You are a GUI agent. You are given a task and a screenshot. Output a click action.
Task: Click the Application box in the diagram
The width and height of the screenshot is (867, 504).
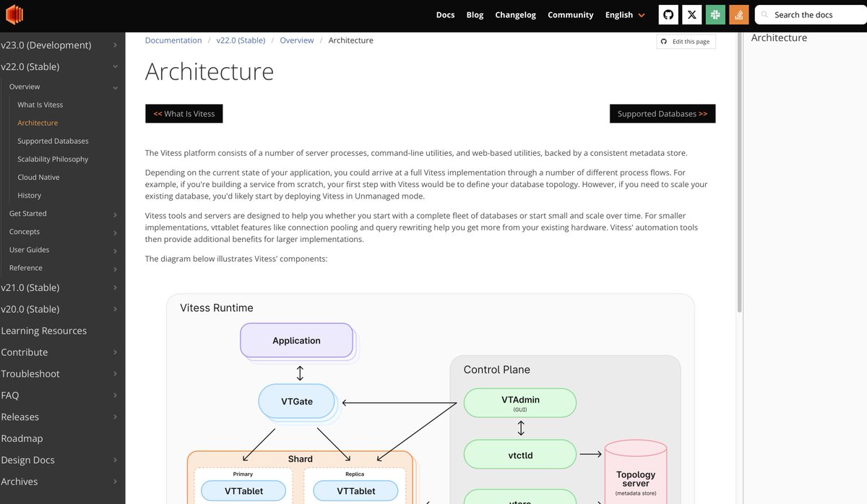[x=296, y=340]
